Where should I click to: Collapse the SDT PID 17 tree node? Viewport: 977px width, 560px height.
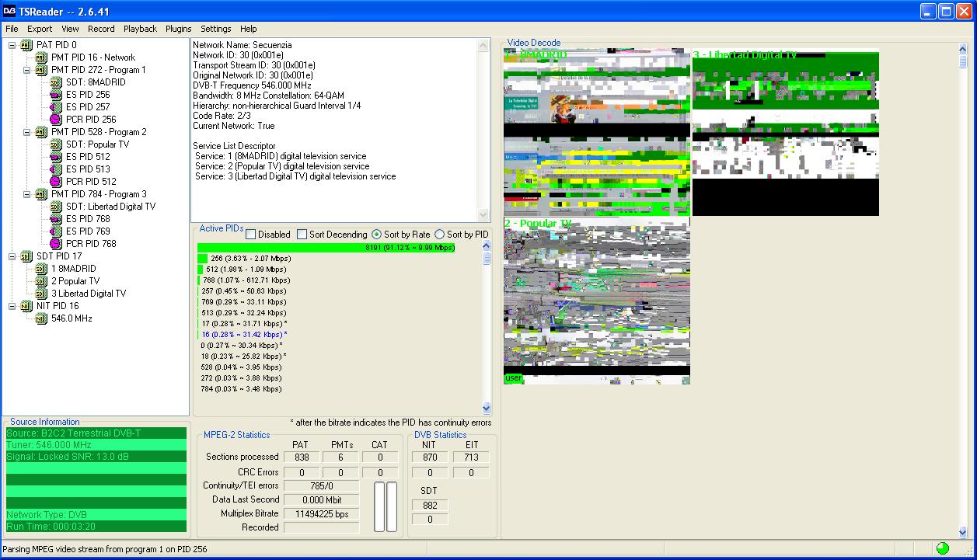pyautogui.click(x=12, y=256)
